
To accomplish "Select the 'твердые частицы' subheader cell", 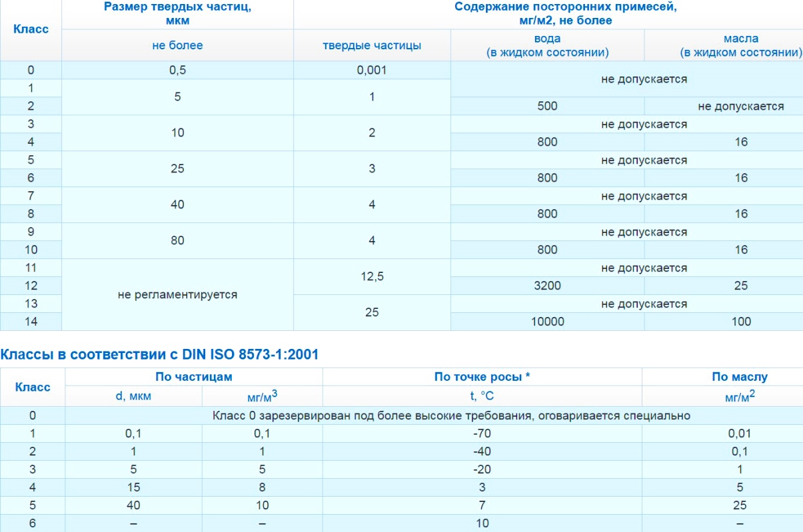I will point(372,46).
